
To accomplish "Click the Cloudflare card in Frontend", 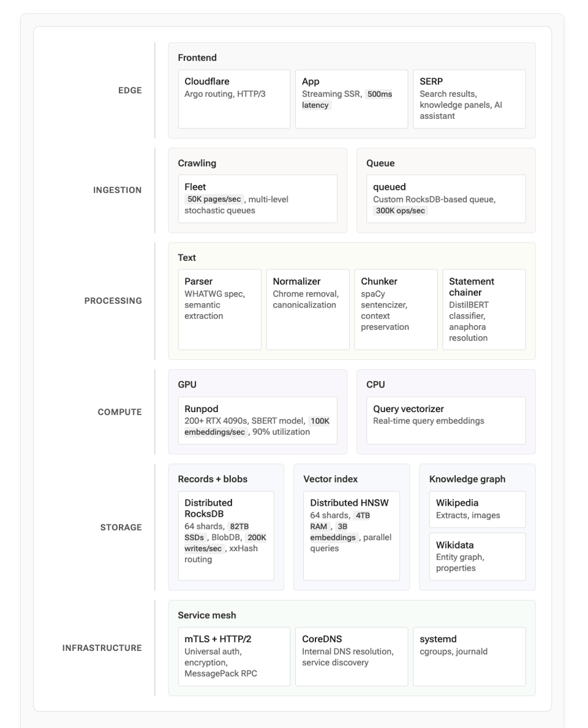I will tap(234, 99).
